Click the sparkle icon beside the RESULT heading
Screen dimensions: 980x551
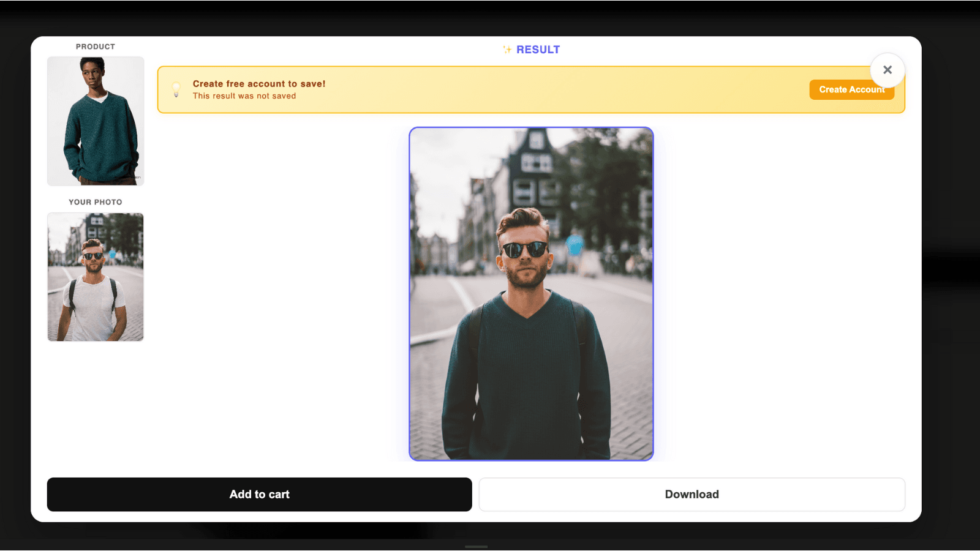coord(506,49)
